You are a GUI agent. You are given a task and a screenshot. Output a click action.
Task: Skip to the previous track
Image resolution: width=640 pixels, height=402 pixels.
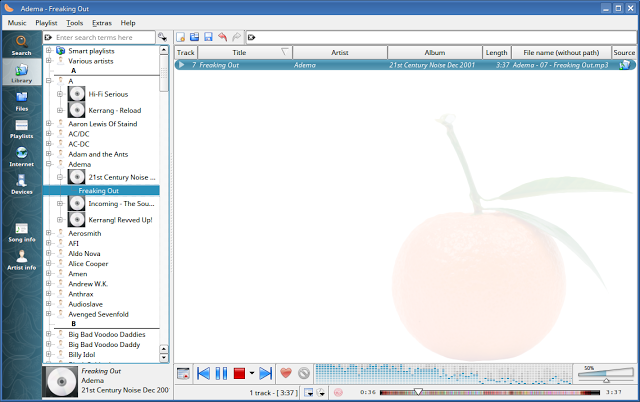coord(203,373)
